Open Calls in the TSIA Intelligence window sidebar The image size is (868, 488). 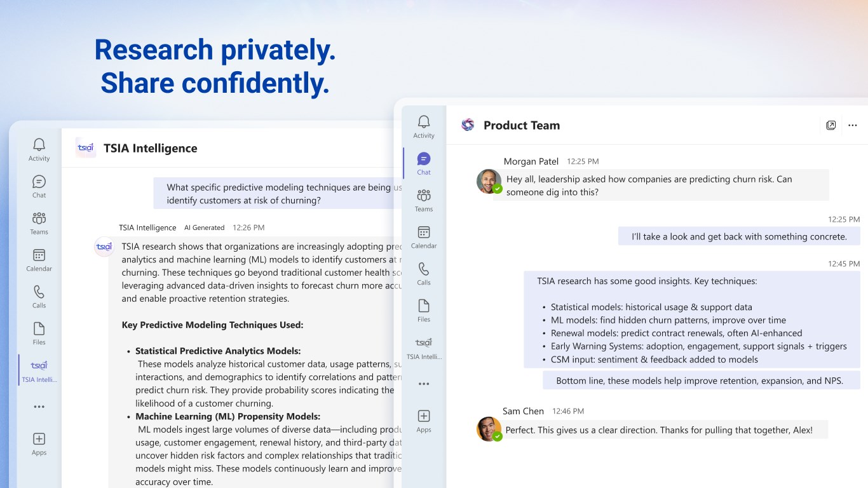point(39,297)
